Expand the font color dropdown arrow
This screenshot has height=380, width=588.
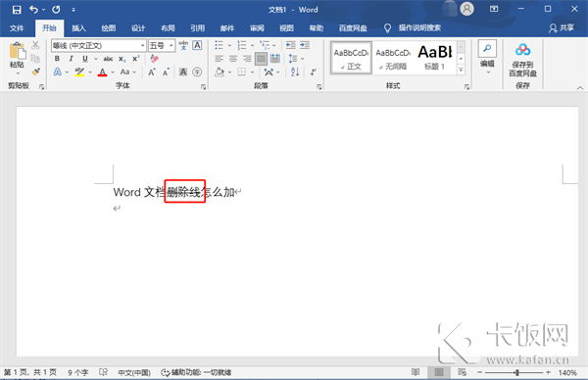click(x=113, y=72)
